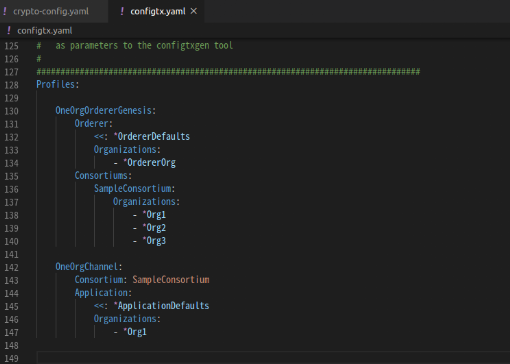Click the *OrdererOrg list entry
This screenshot has width=510, height=364.
click(x=149, y=163)
